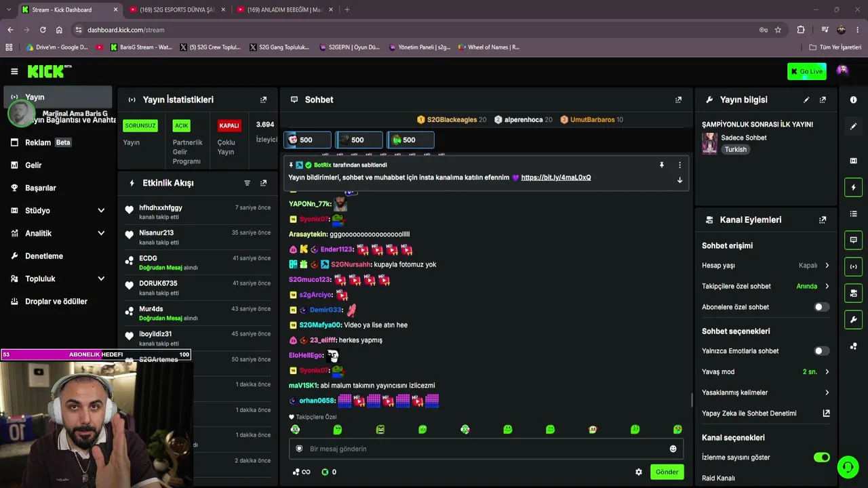Open the green headset support button
Image resolution: width=868 pixels, height=488 pixels.
coord(848,467)
